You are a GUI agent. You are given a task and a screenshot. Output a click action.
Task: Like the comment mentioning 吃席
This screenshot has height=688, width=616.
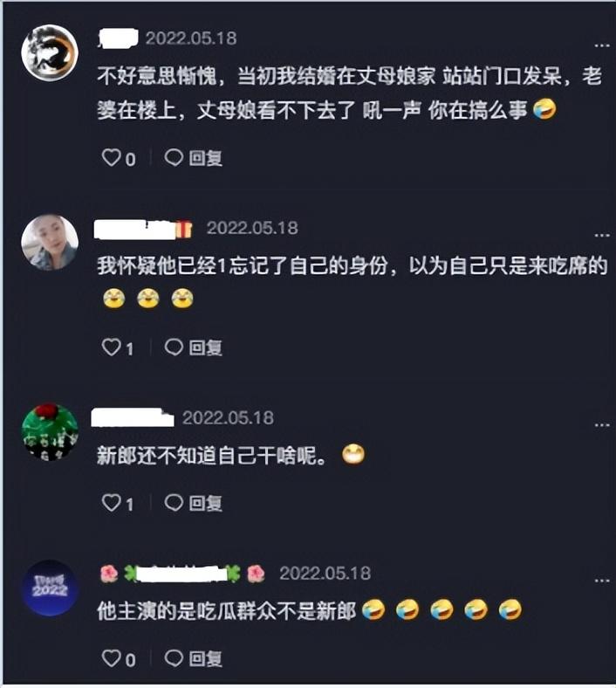click(x=112, y=347)
